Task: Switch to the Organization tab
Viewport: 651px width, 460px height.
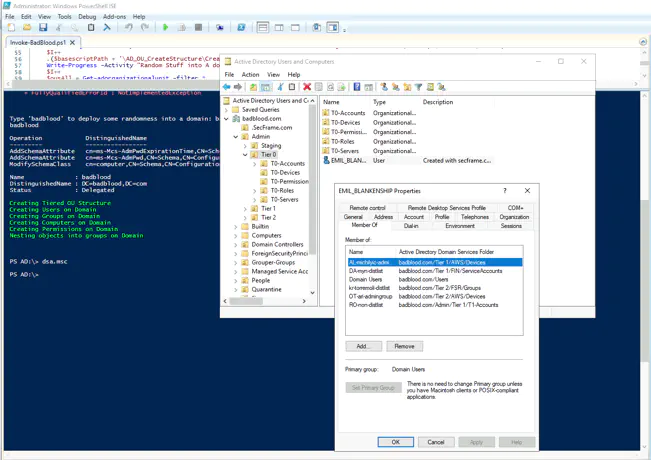Action: (x=514, y=217)
